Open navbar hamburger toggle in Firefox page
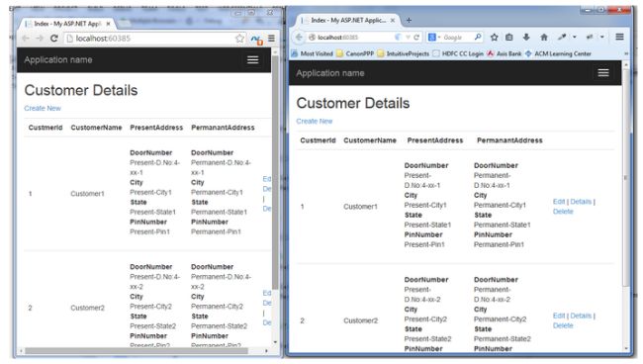Viewport: 643px width, 364px height. click(x=603, y=73)
